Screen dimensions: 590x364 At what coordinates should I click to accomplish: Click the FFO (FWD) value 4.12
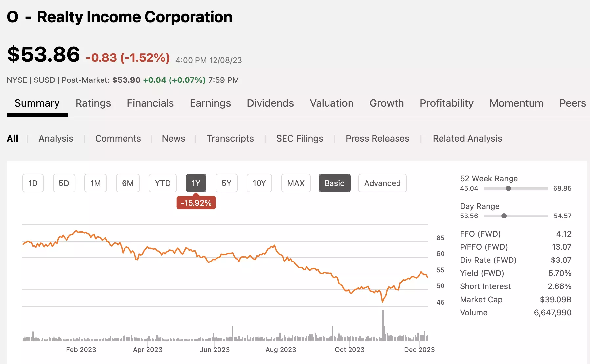[x=564, y=234]
